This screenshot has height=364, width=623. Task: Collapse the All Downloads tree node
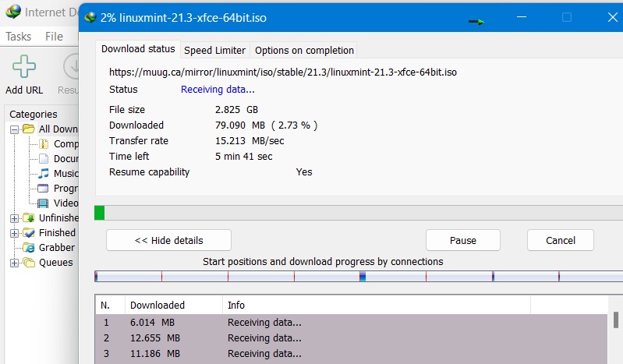coord(14,129)
